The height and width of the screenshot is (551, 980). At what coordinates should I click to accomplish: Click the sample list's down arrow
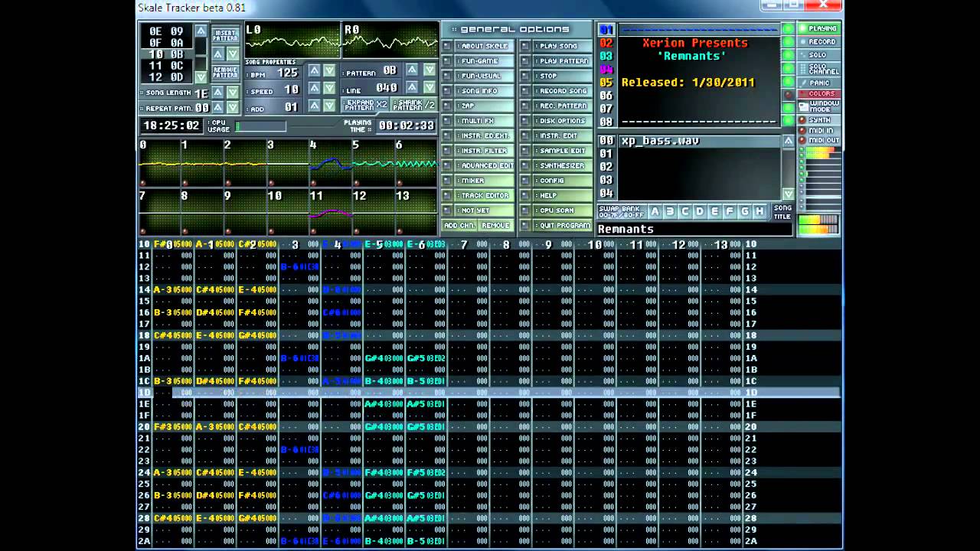(788, 194)
